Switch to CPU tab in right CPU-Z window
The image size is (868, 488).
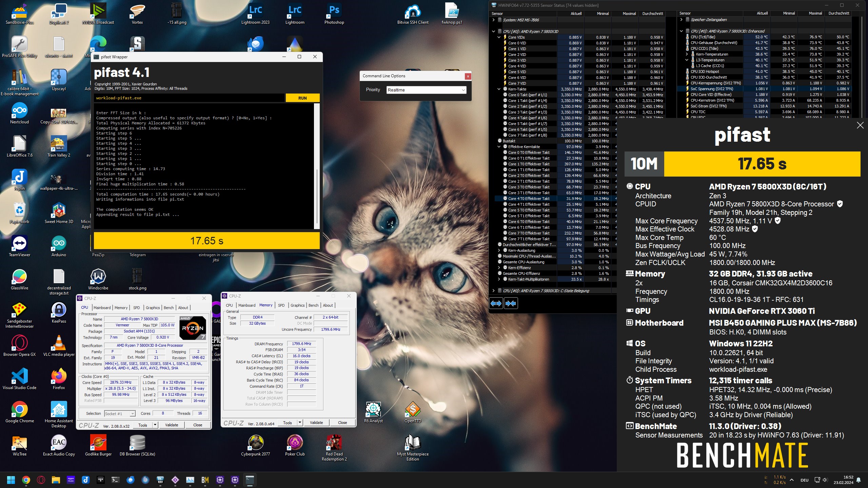[229, 305]
